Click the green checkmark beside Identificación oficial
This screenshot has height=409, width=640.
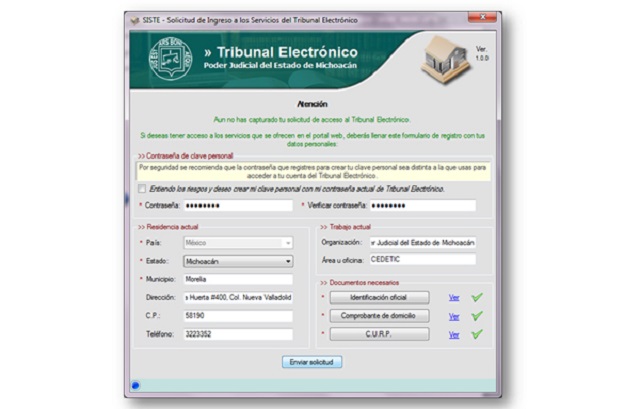click(477, 297)
